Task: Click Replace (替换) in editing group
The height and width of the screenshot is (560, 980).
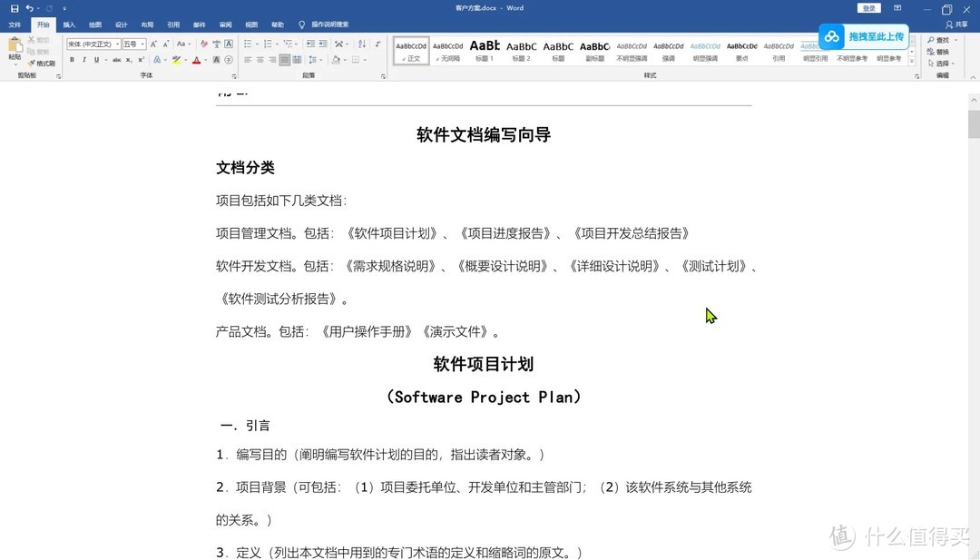Action: coord(938,52)
